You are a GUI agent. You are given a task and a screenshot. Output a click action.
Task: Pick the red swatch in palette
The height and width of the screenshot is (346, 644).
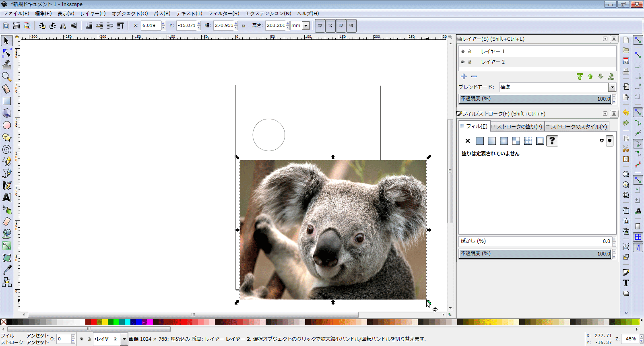pyautogui.click(x=94, y=322)
